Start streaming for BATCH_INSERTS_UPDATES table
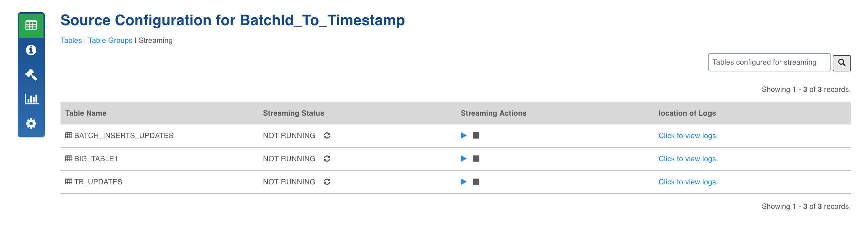The image size is (868, 234). click(x=463, y=136)
